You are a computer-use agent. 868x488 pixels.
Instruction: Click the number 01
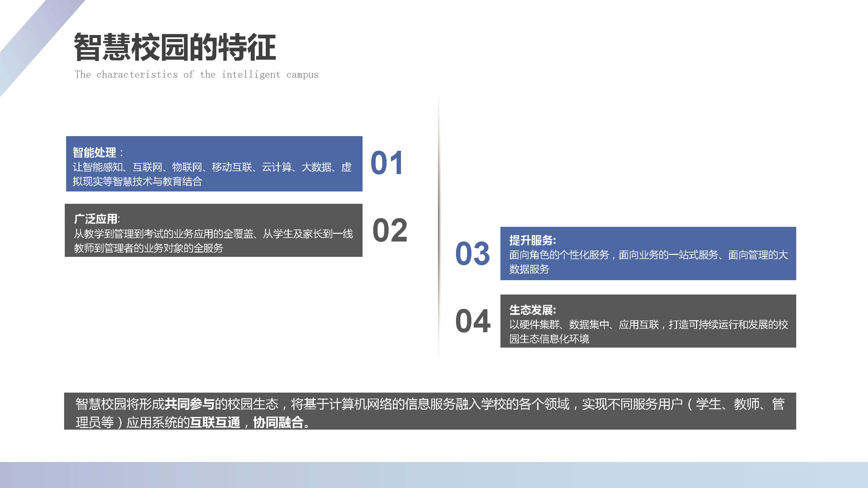(x=387, y=163)
